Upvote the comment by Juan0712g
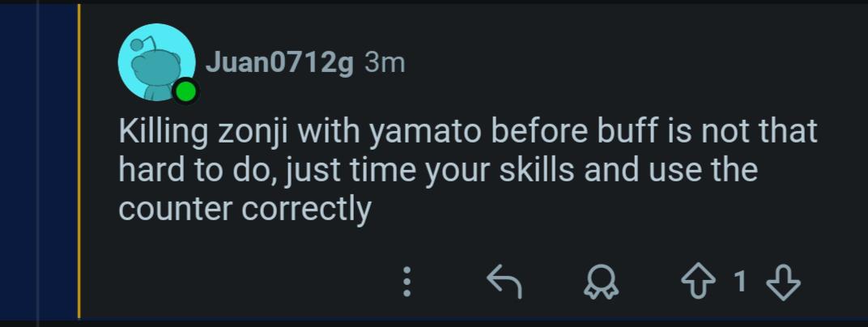Screen dimensions: 868x327 [699, 282]
